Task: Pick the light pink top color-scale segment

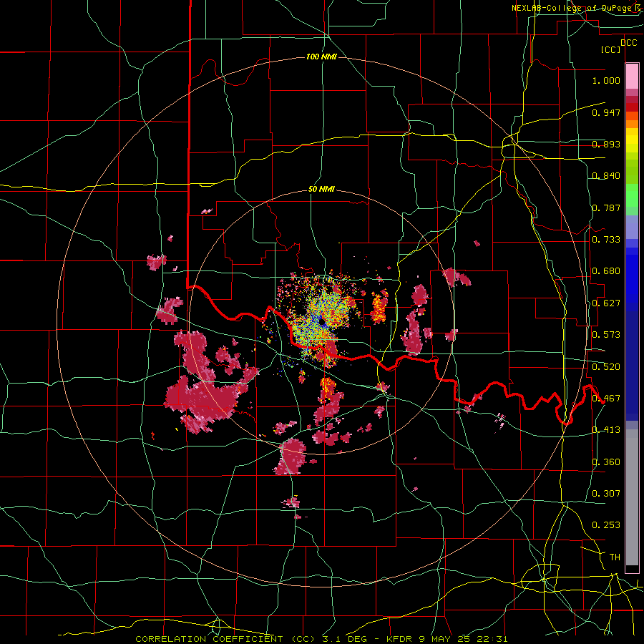Action: point(632,77)
